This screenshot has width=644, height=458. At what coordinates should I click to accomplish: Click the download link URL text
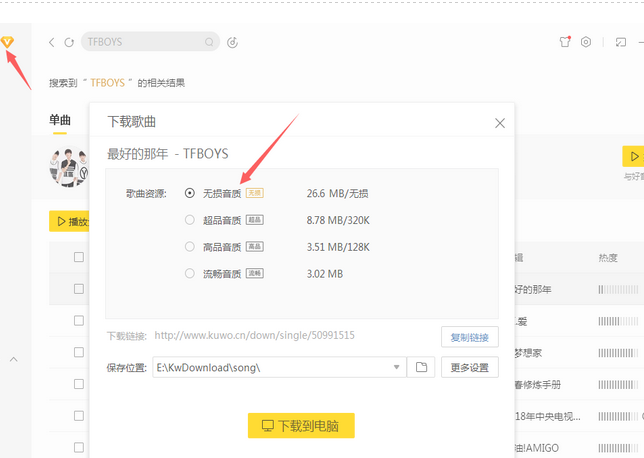(254, 335)
